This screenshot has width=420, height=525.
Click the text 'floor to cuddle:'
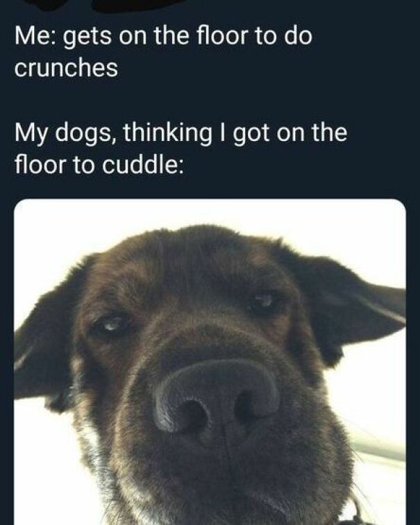pyautogui.click(x=99, y=165)
